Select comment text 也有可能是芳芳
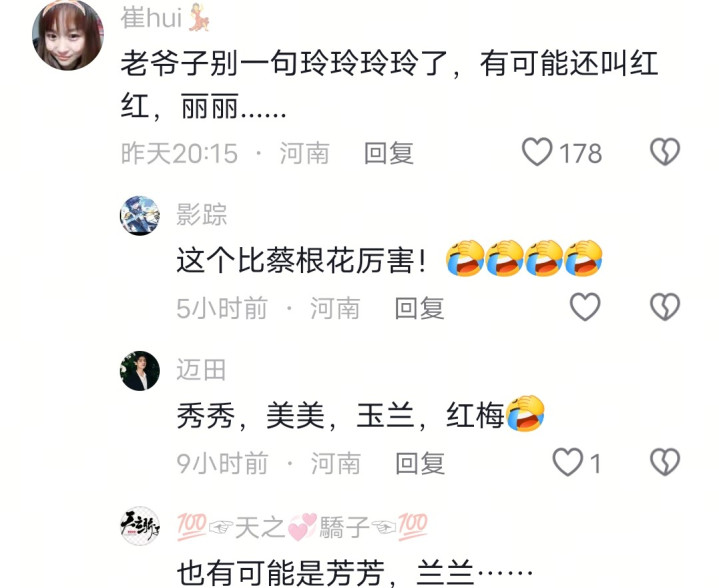This screenshot has width=719, height=588. point(355,573)
